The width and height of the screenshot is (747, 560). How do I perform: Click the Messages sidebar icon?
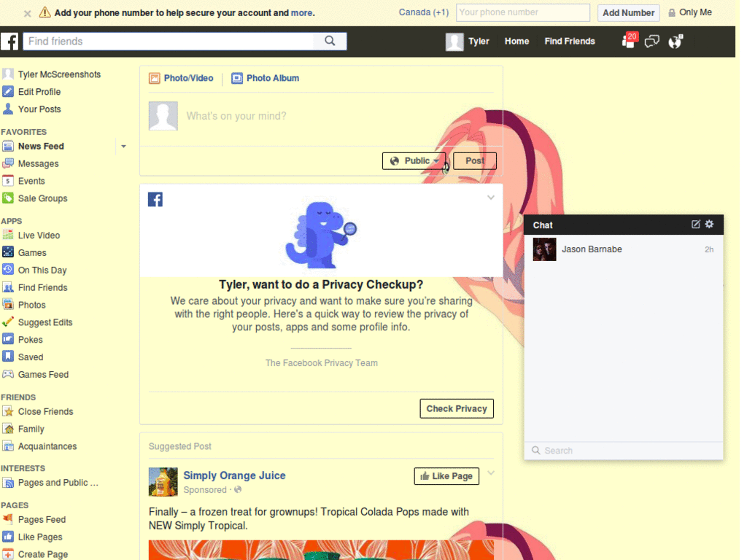click(x=7, y=164)
